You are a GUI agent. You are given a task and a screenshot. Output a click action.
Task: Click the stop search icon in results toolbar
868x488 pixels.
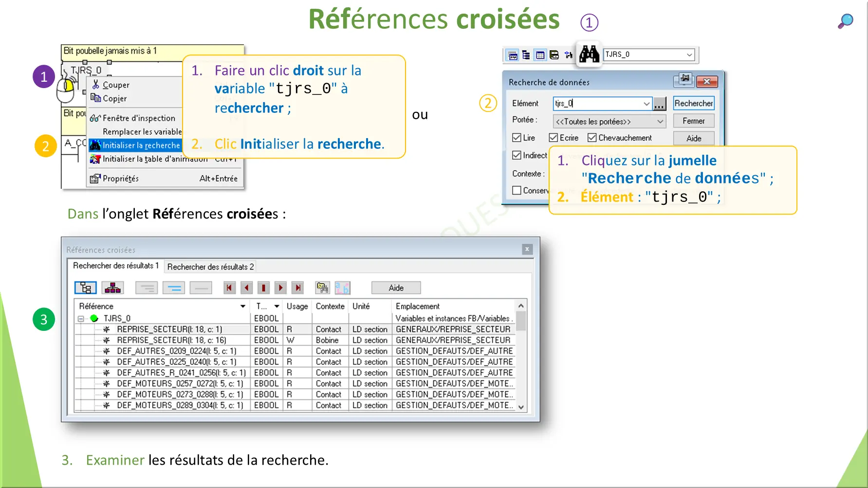[x=263, y=288]
